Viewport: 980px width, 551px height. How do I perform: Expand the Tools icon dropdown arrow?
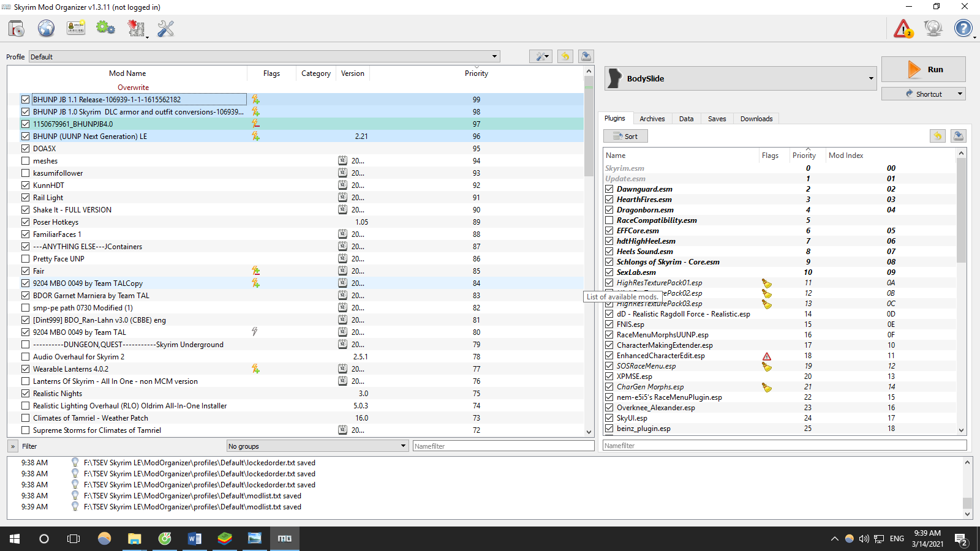point(147,37)
